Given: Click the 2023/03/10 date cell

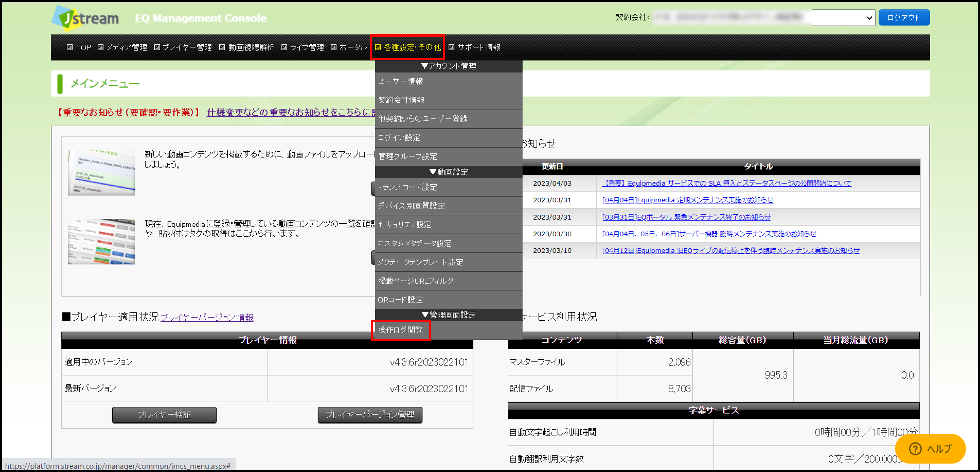Looking at the screenshot, I should (552, 251).
